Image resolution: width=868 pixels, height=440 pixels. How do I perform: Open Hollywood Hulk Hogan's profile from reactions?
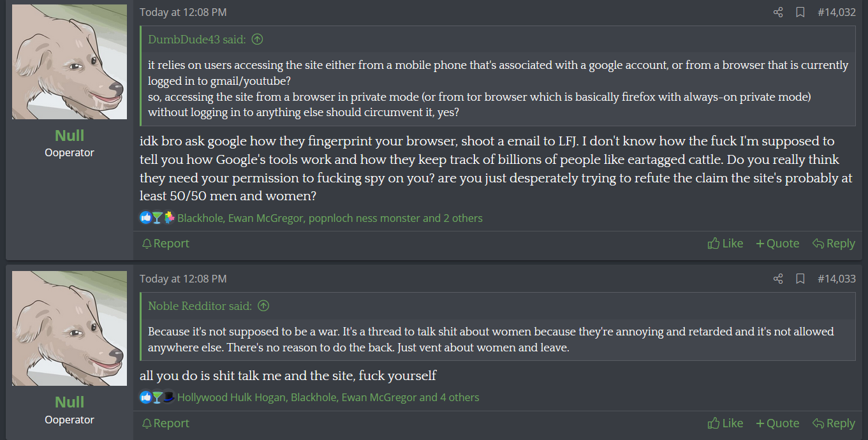coord(232,397)
